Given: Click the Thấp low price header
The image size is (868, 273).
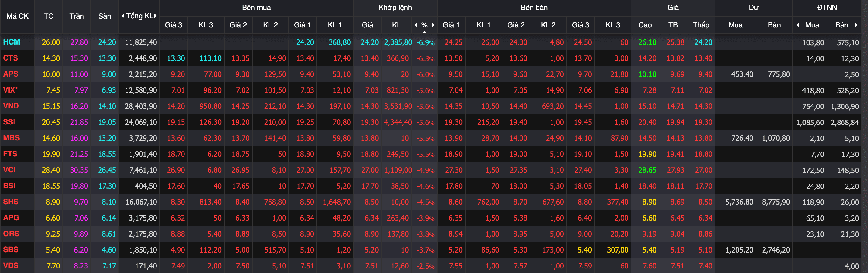Looking at the screenshot, I should point(701,25).
